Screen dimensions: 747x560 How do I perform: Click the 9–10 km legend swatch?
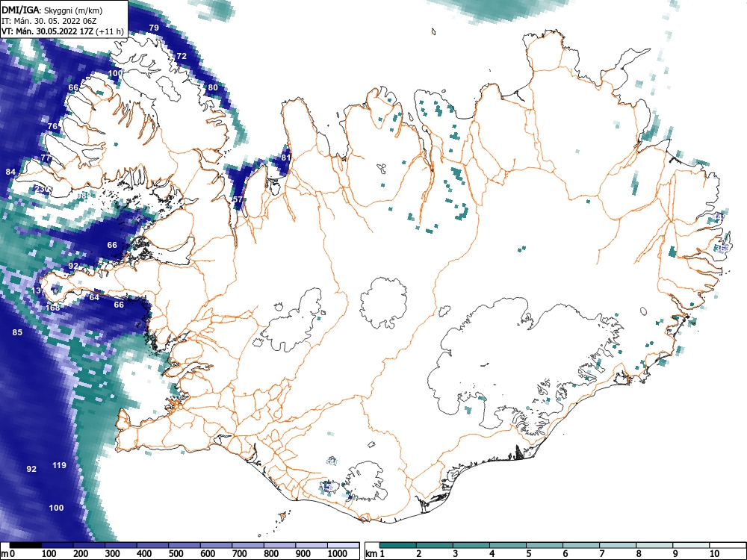[691, 545]
